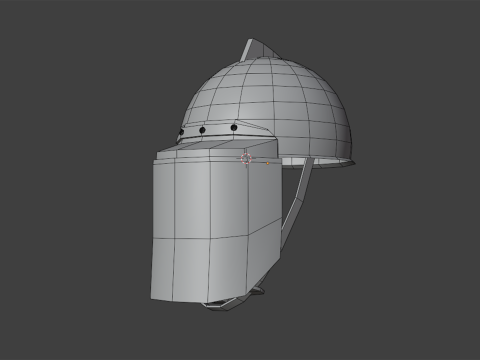Select the helmet's rounded dome mesh
This screenshot has height=360, width=480.
(268, 107)
